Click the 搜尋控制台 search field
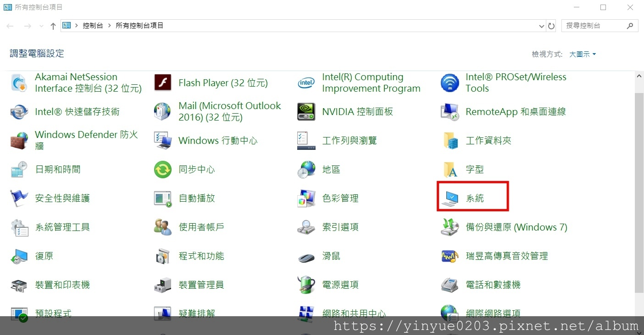This screenshot has height=335, width=644. coord(600,26)
